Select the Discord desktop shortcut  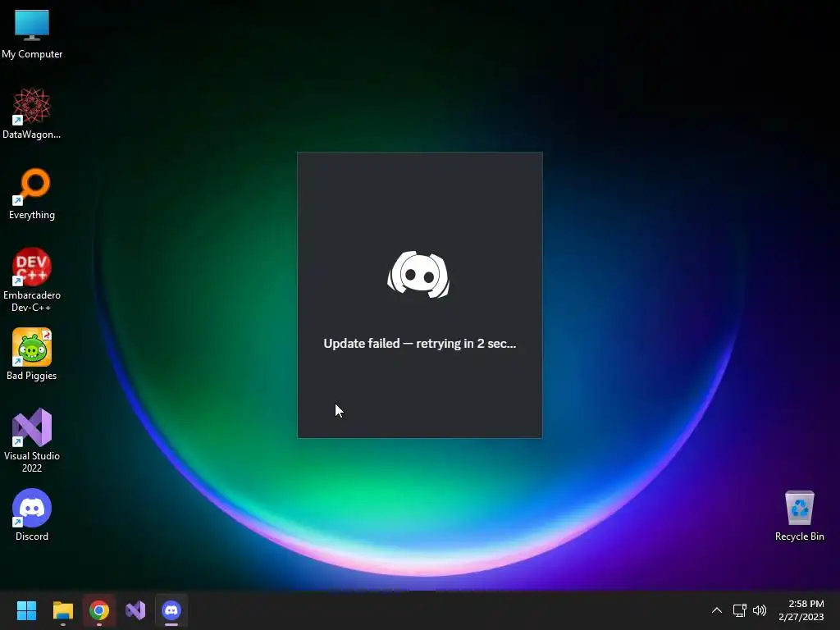[x=32, y=515]
